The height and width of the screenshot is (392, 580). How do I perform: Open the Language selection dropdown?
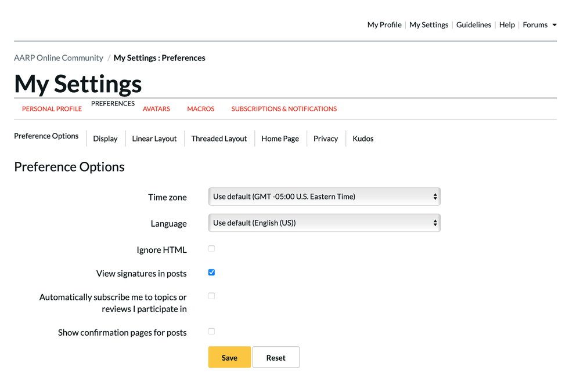click(x=324, y=223)
